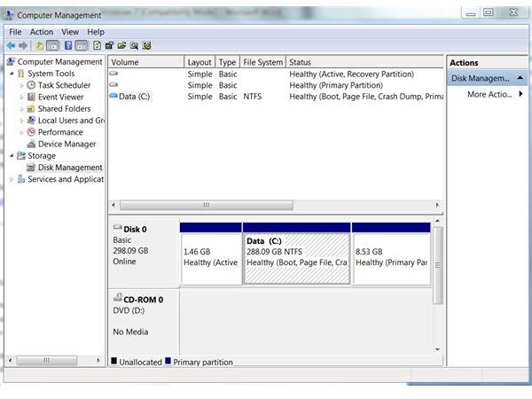Select System Tools icon in tree

(21, 74)
